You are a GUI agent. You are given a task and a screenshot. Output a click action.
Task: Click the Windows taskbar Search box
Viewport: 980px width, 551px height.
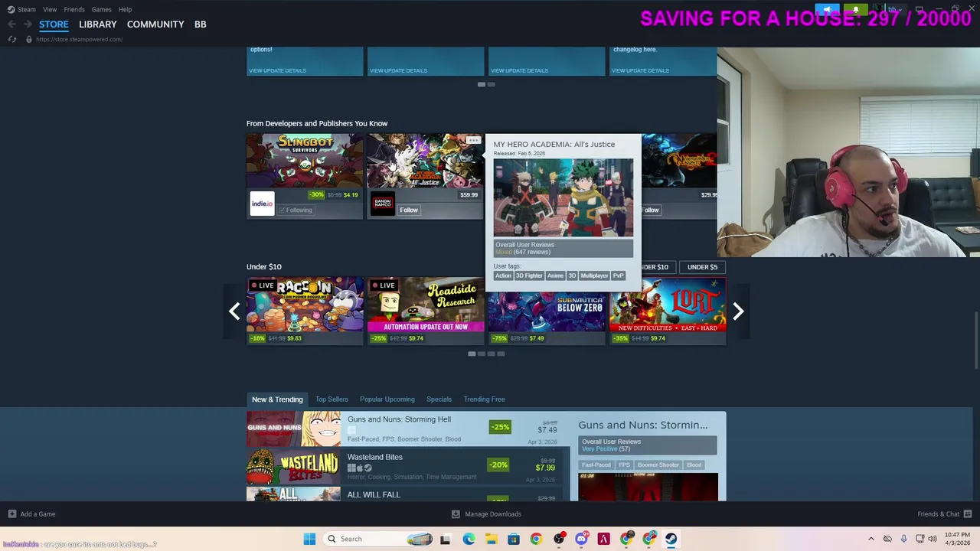click(x=379, y=539)
